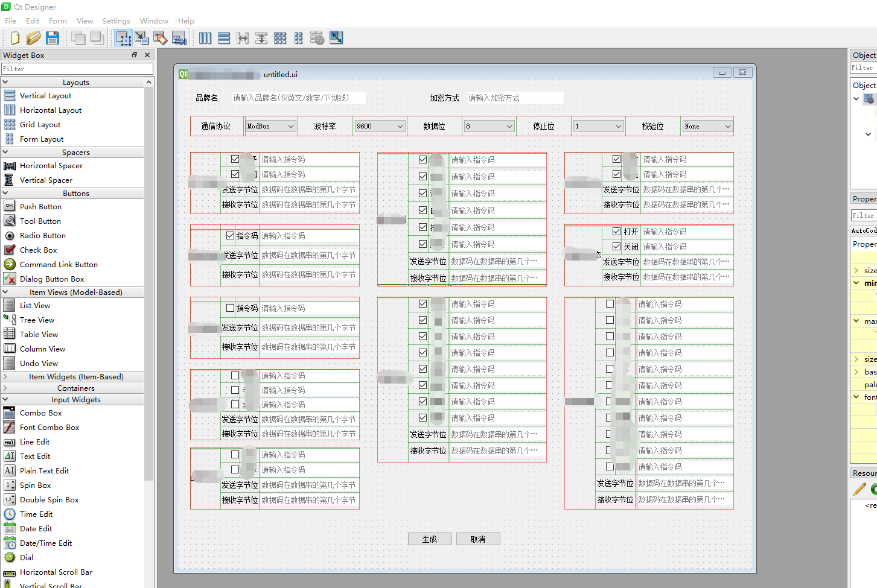This screenshot has width=877, height=588.
Task: Activate the Edit Buddies tool
Action: pos(161,37)
